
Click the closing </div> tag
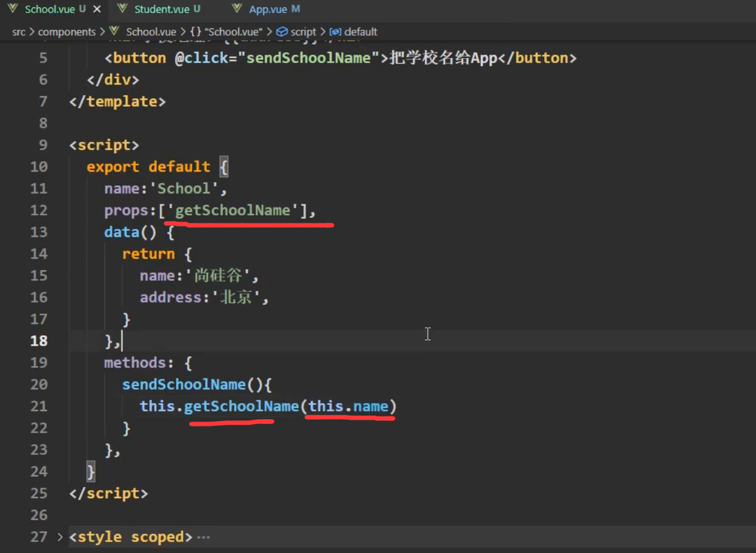(113, 80)
